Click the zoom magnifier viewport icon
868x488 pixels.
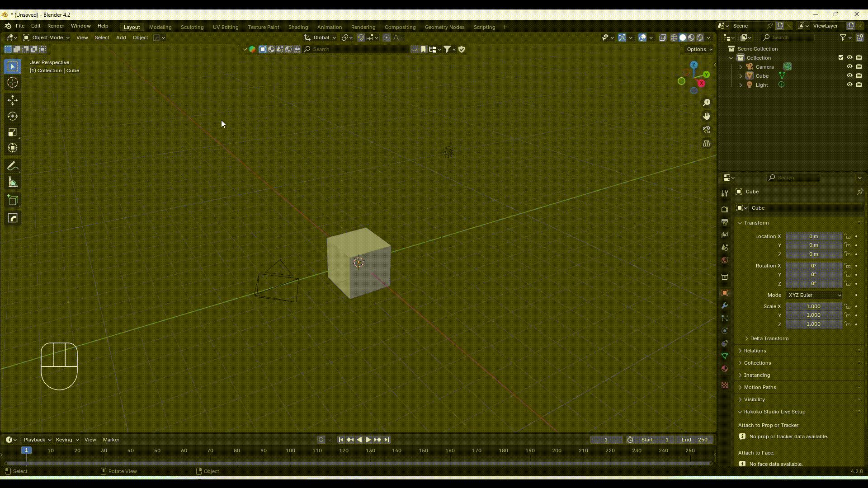(x=707, y=103)
